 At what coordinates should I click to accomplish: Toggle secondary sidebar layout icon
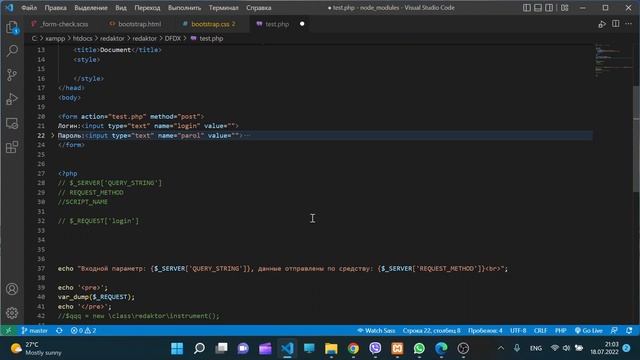549,8
